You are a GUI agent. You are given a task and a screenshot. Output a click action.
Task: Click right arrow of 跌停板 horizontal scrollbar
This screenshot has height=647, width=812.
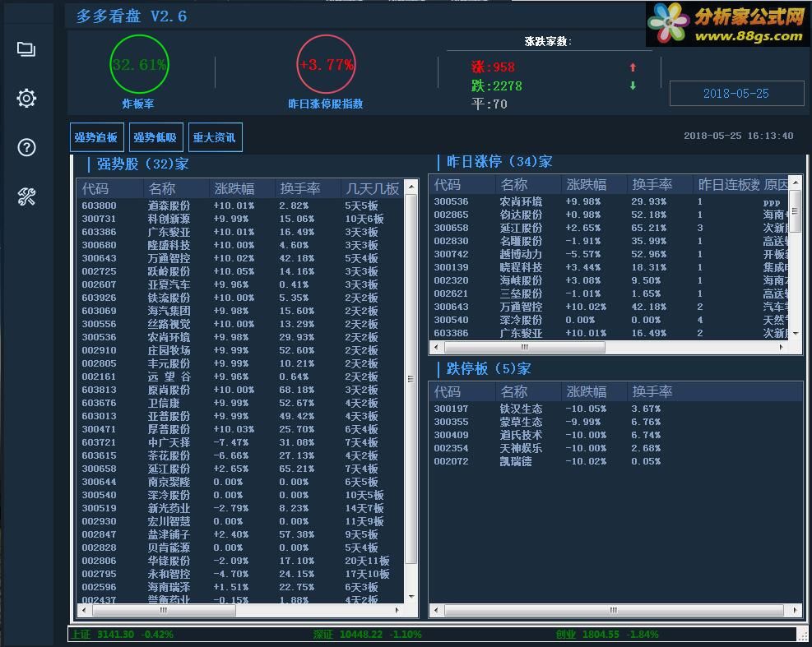[795, 611]
